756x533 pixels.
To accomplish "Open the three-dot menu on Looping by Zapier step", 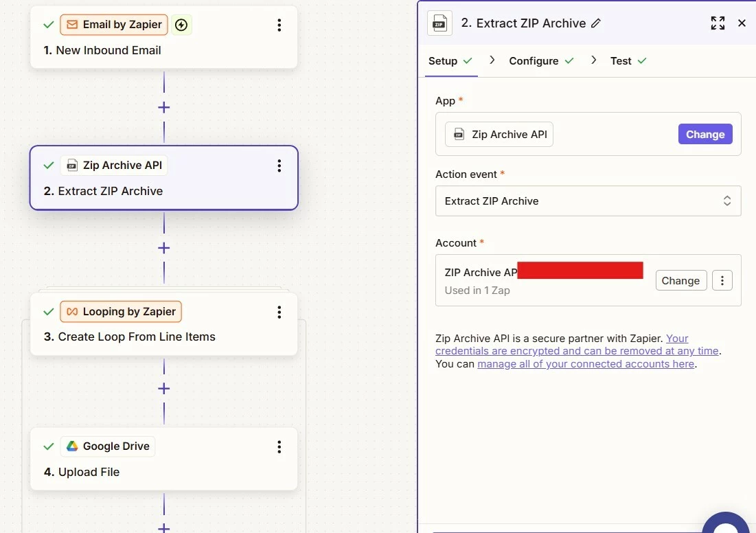I will pyautogui.click(x=279, y=312).
